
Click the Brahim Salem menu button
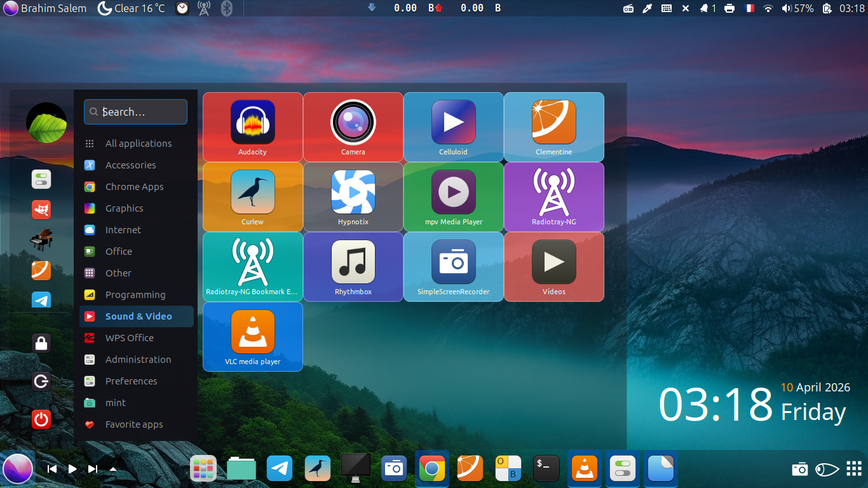pyautogui.click(x=45, y=8)
